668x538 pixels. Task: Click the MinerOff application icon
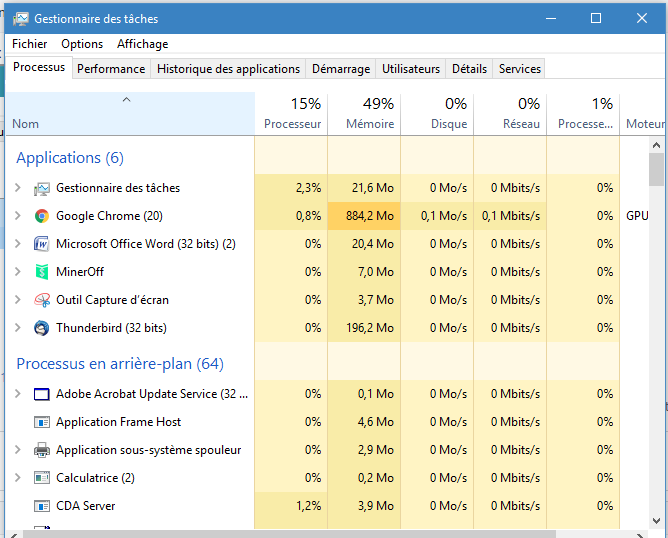pos(42,272)
